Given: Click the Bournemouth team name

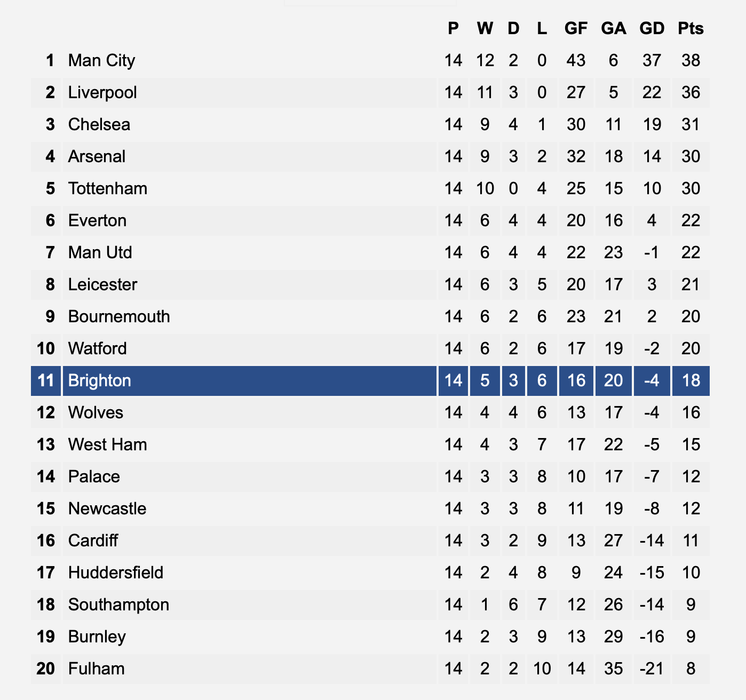Looking at the screenshot, I should pyautogui.click(x=119, y=316).
